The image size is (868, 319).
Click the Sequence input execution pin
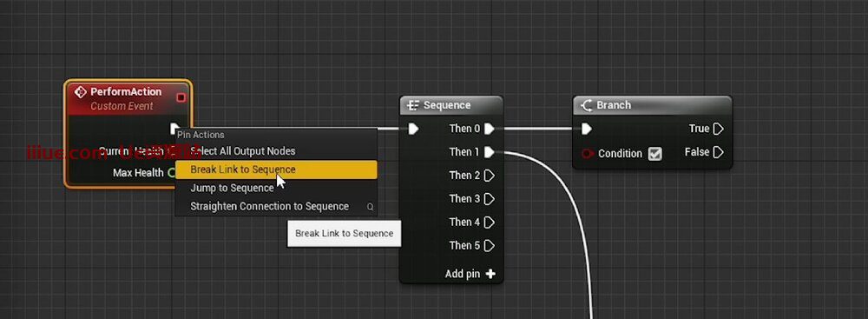413,129
